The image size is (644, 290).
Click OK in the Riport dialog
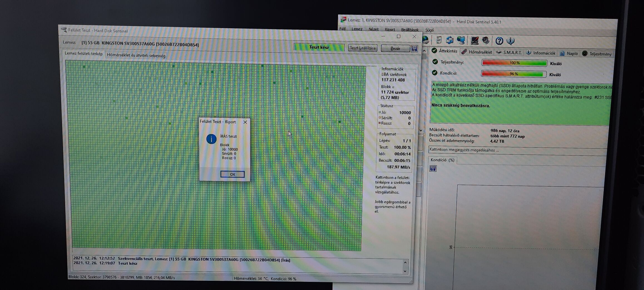[x=233, y=174]
